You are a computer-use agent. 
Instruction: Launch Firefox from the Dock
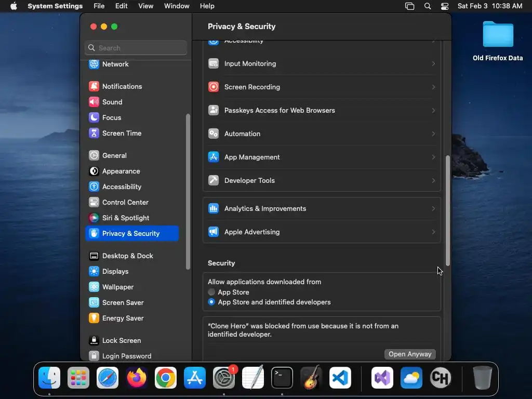coord(137,378)
